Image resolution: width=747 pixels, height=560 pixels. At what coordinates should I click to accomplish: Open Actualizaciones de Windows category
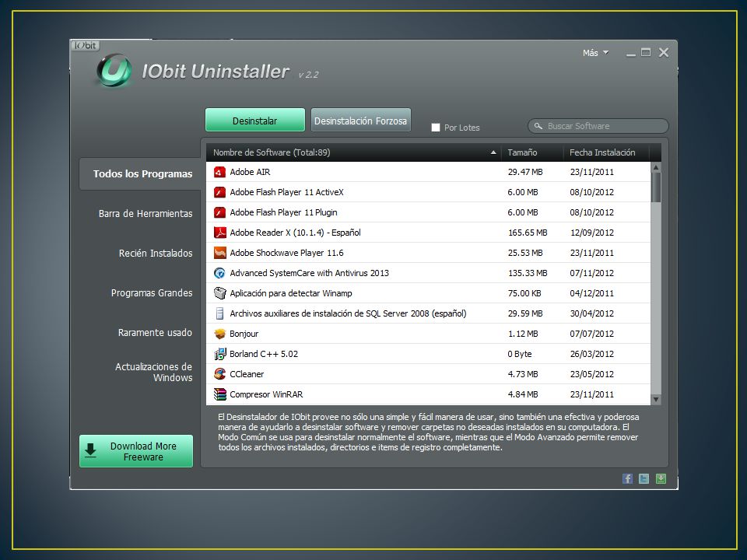(x=154, y=373)
